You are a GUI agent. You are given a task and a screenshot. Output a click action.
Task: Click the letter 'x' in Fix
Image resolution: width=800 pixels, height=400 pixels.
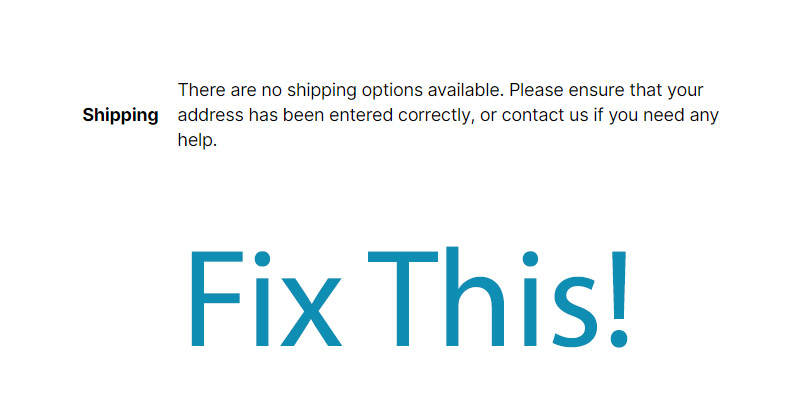pyautogui.click(x=311, y=312)
